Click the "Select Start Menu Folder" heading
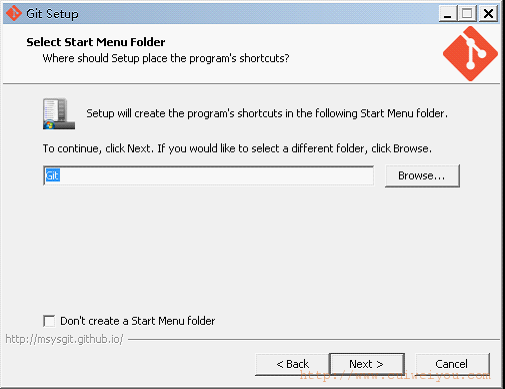The width and height of the screenshot is (505, 389). coord(96,42)
